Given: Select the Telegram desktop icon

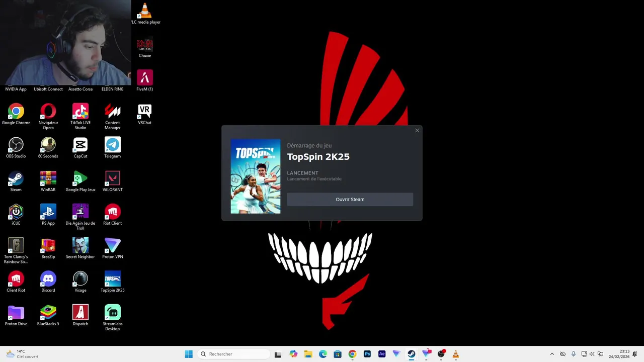Looking at the screenshot, I should pos(113,148).
